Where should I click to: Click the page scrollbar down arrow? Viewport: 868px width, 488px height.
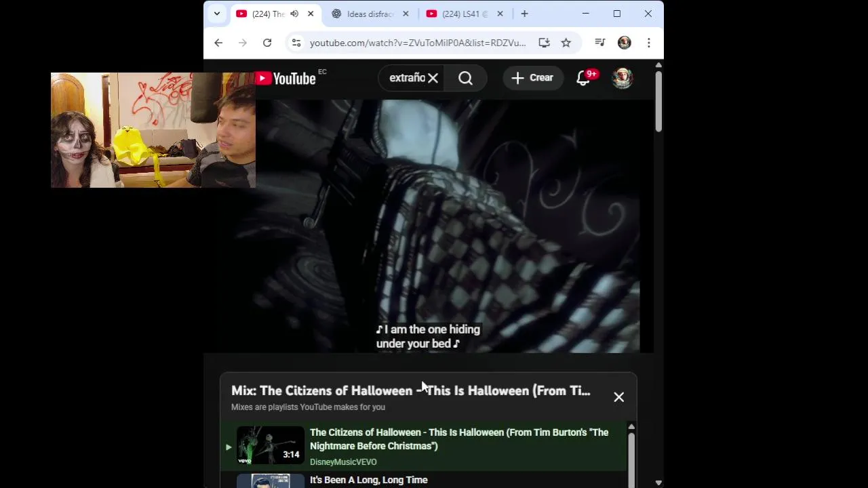coord(658,483)
